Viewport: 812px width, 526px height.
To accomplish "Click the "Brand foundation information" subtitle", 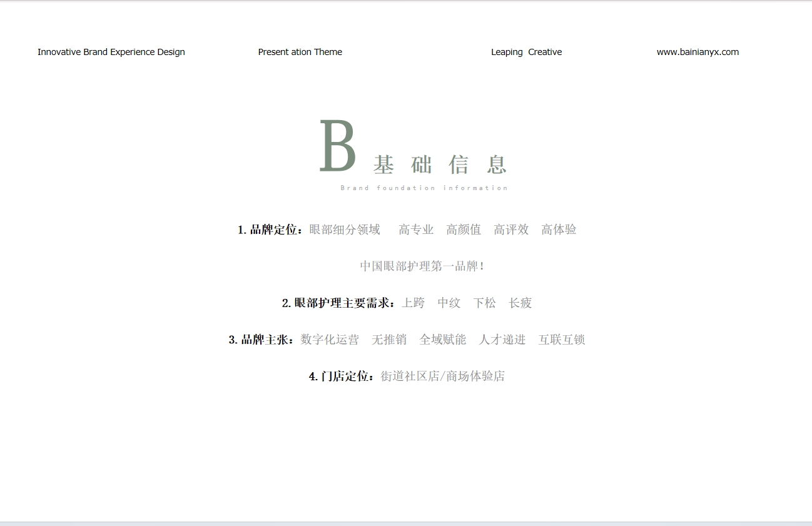I will (x=424, y=188).
